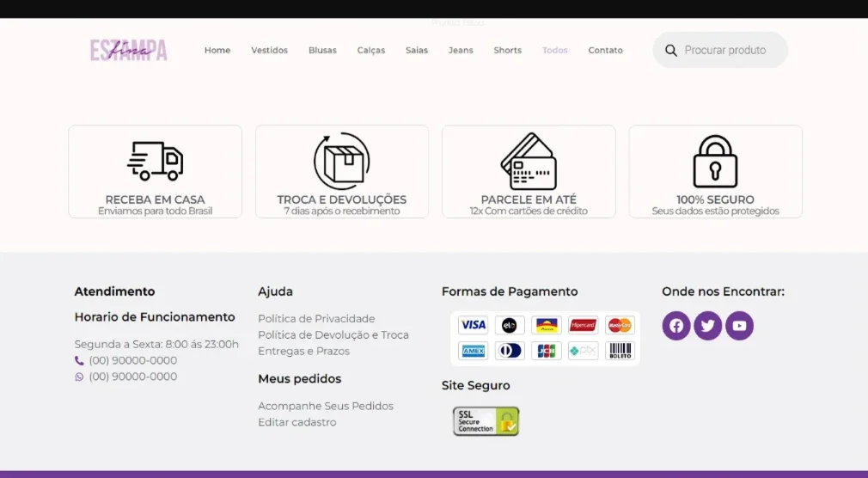Open the Shorts category
Screen dimensions: 868x478
508,51
